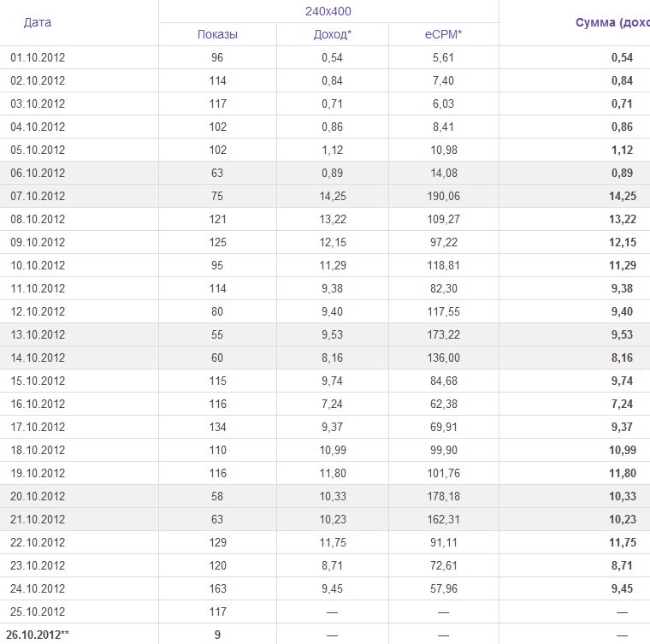
Task: Click the Показы value 125
Action: [x=217, y=242]
